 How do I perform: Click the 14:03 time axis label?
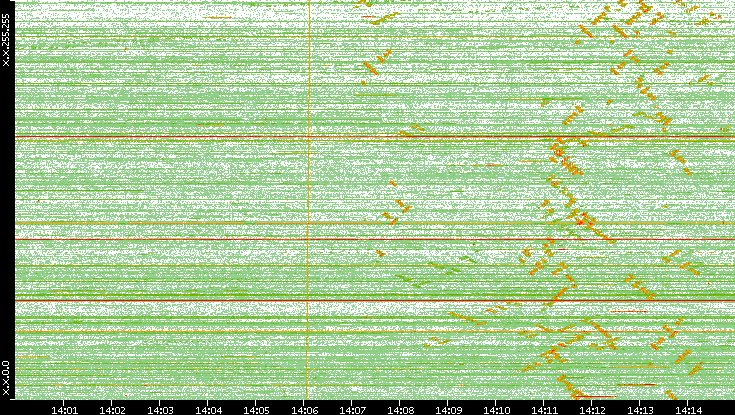tap(160, 410)
